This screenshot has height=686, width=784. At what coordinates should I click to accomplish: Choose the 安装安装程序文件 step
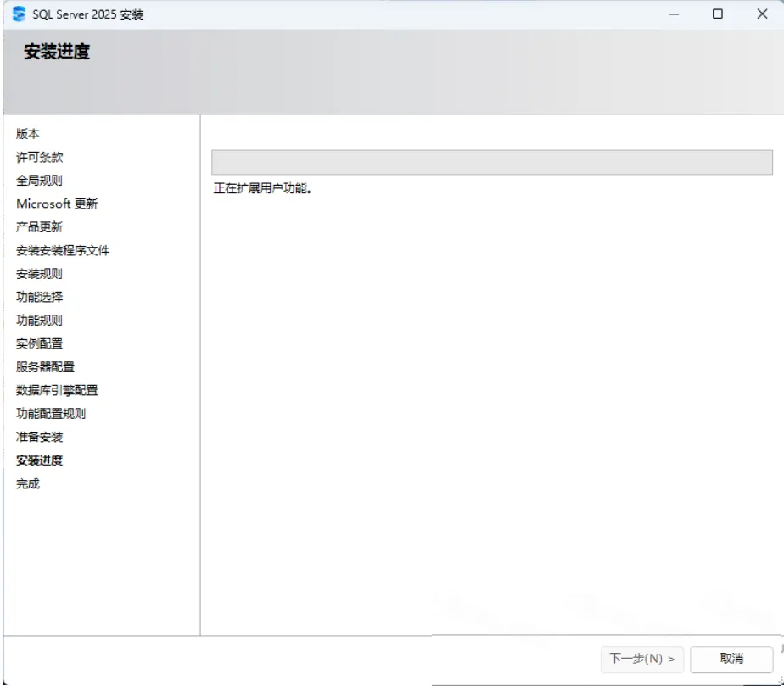tap(63, 250)
